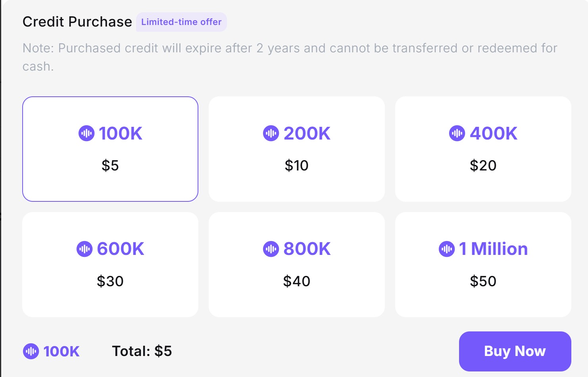588x377 pixels.
Task: Click the credit icon next to 400K
Action: point(457,133)
